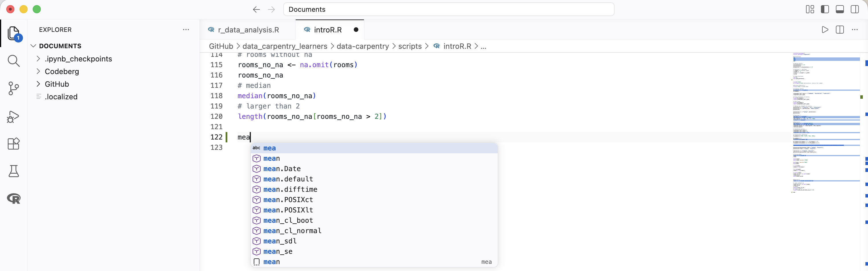
Task: Open Source Control view
Action: click(x=13, y=89)
